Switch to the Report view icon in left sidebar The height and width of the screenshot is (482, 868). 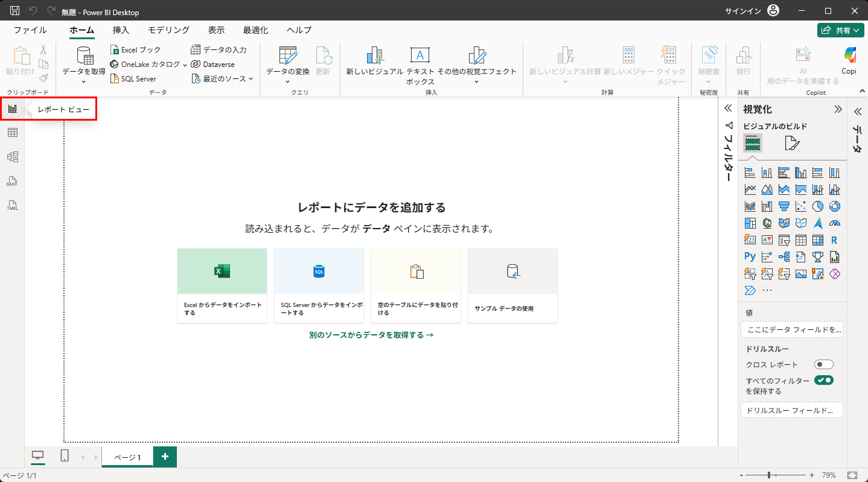(12, 109)
